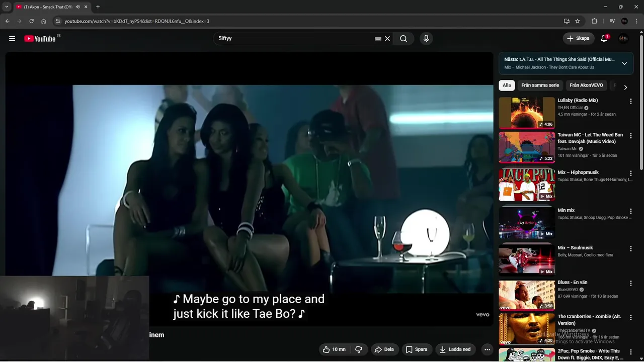Screen dimensions: 644x362
Task: Click the address bar URL
Action: coord(137,21)
